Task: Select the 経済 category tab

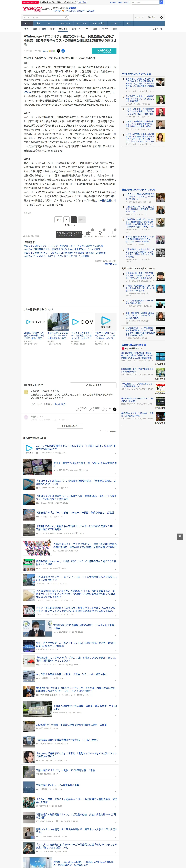Action: click(52, 29)
